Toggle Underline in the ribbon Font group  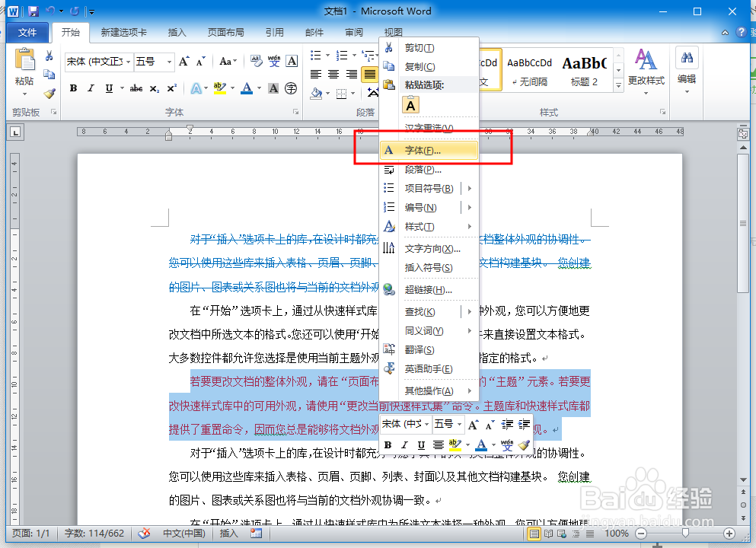pyautogui.click(x=110, y=88)
